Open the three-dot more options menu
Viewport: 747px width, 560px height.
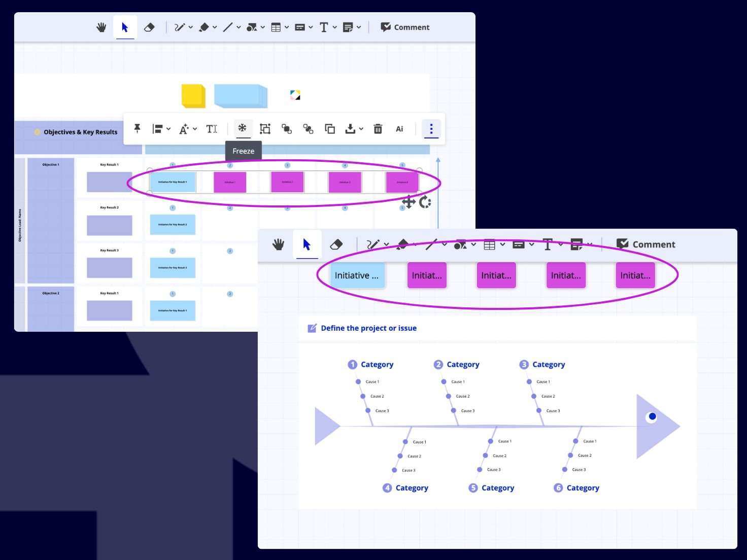[x=431, y=129]
